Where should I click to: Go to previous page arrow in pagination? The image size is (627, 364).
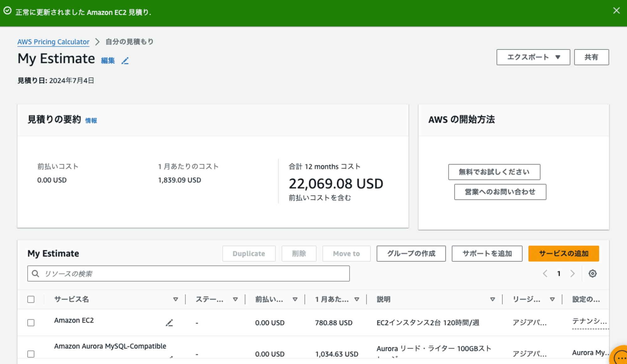tap(545, 273)
